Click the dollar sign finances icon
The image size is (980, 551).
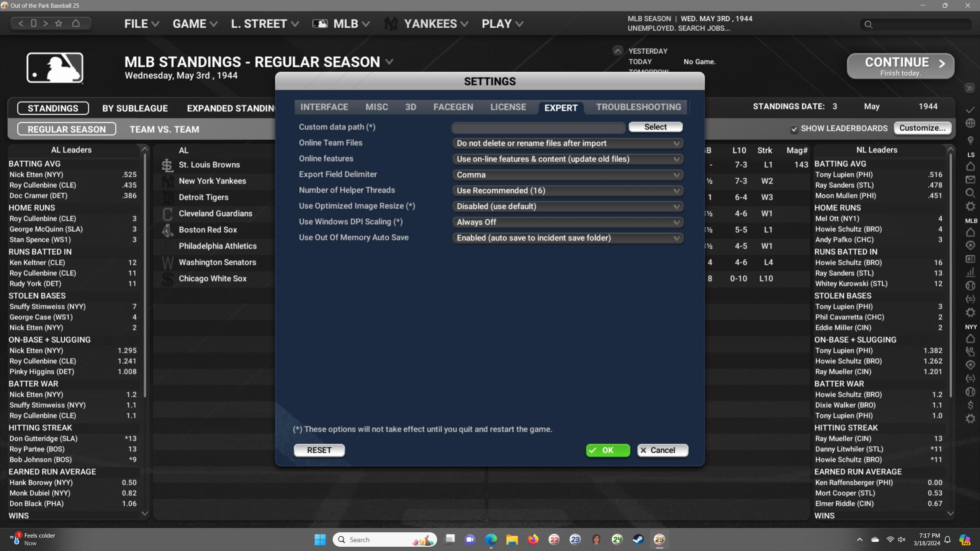[x=970, y=405]
